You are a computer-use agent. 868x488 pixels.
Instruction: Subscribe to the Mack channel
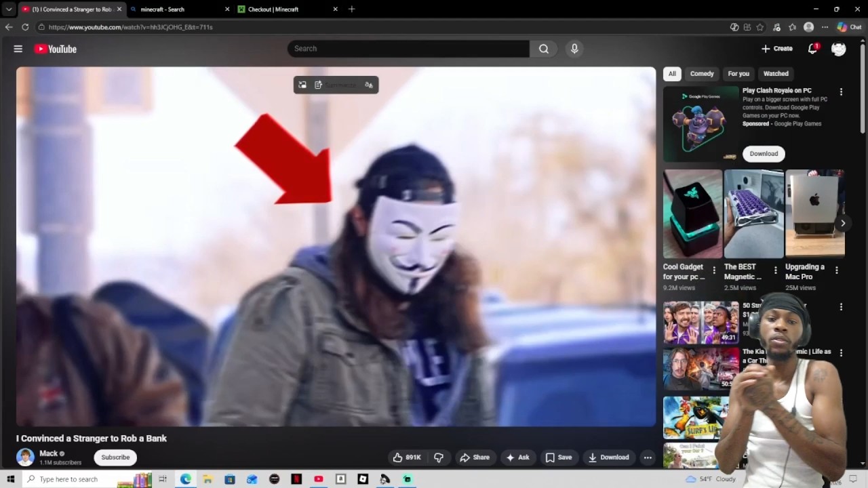(x=115, y=457)
